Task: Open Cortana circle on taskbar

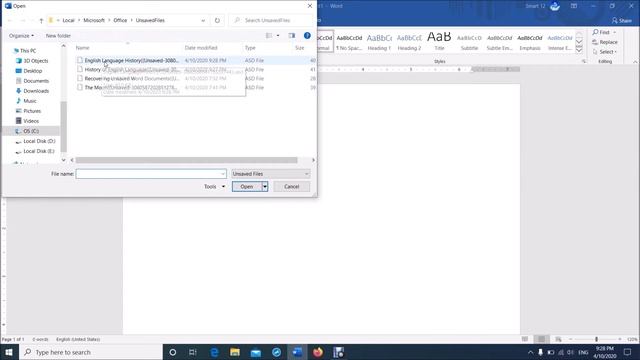Action: coord(173,352)
